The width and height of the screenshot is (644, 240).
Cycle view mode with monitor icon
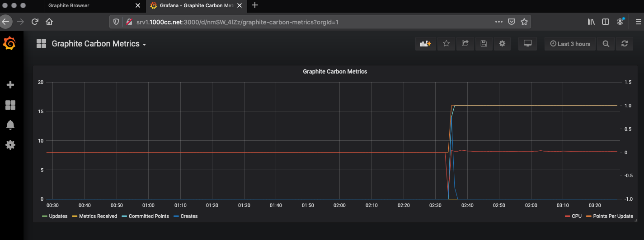pos(527,44)
